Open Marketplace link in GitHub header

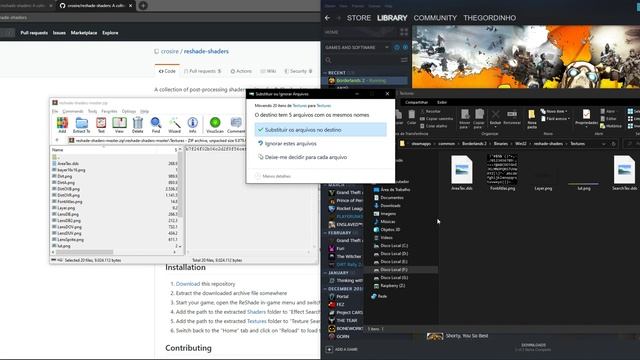pyautogui.click(x=84, y=33)
